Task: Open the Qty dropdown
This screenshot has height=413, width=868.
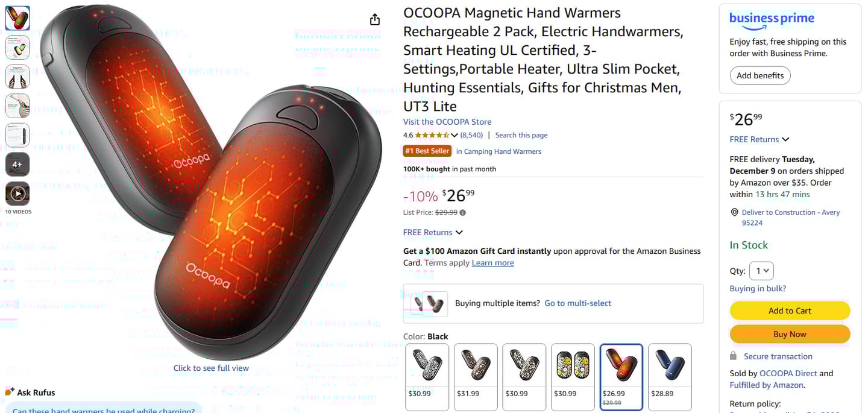Action: [x=761, y=271]
